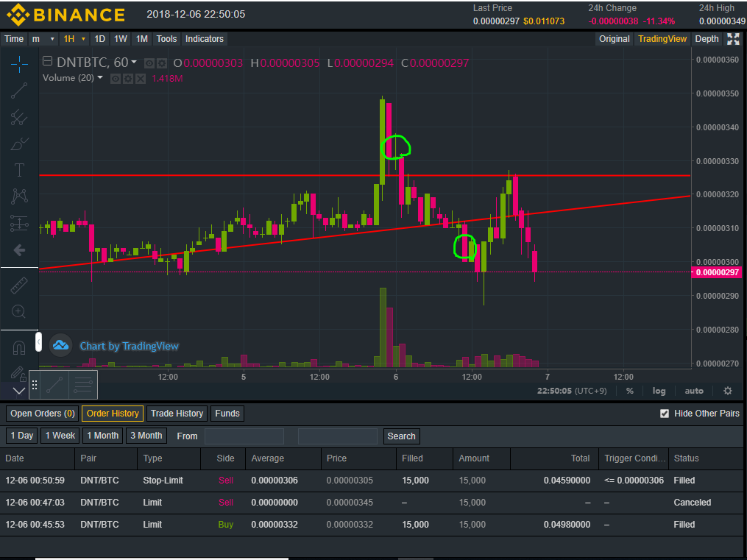Expand chart to fullscreen
Image resolution: width=747 pixels, height=560 pixels.
pos(733,39)
